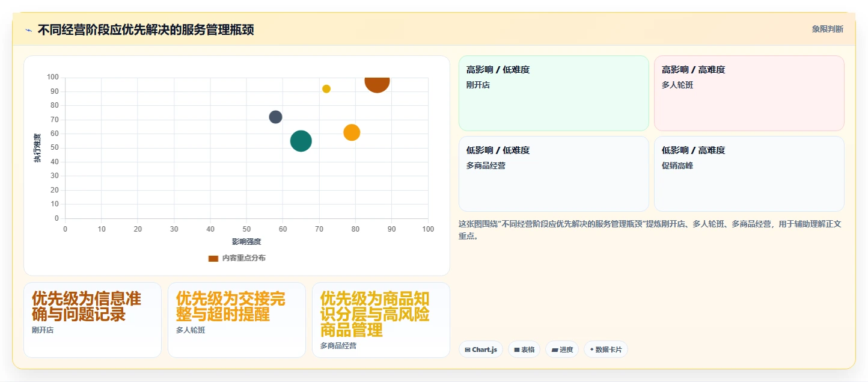Click the teal green bubble in chart

301,141
